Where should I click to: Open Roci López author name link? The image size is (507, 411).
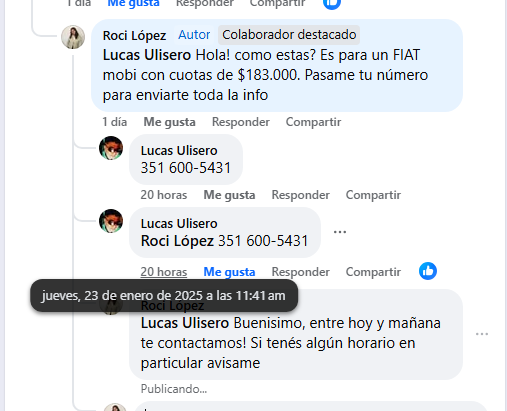click(134, 35)
